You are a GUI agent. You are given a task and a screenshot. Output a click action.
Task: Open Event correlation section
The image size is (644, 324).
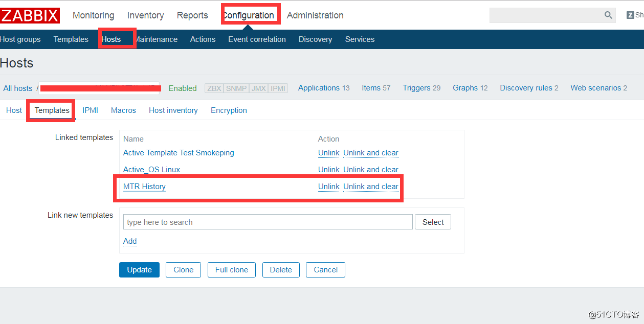click(257, 39)
